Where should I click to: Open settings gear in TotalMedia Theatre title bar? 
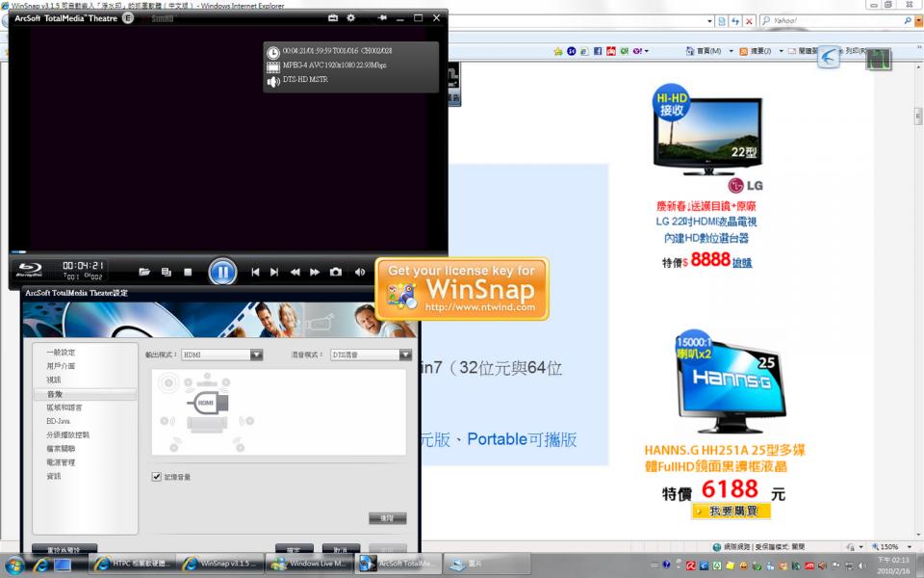(x=350, y=17)
